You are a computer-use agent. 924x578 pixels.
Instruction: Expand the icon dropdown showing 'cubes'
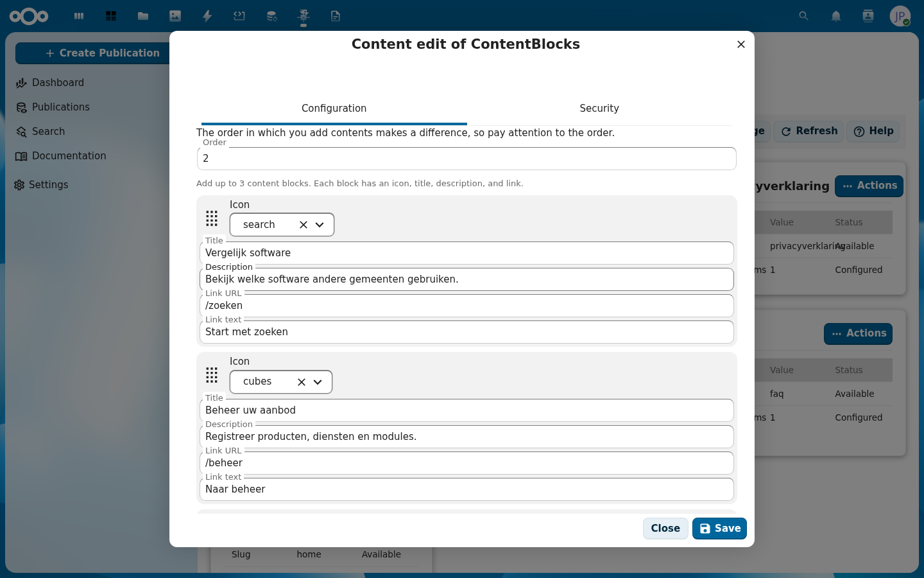[x=317, y=381]
